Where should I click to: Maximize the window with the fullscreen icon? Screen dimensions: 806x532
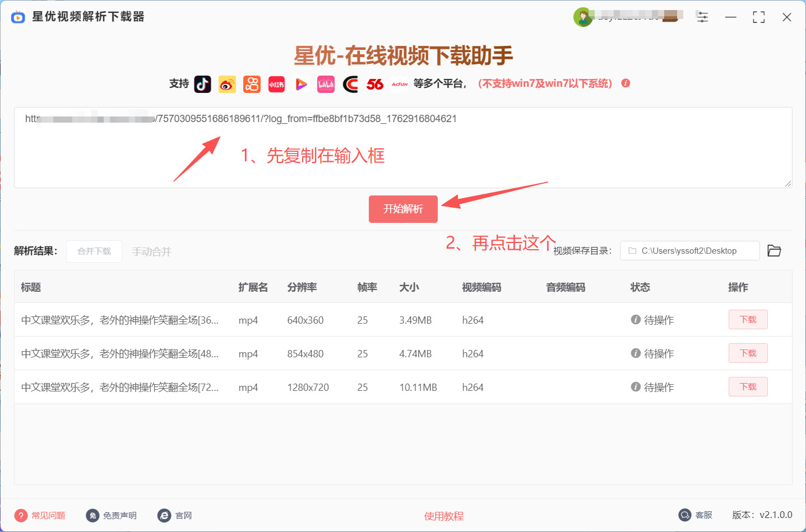click(x=759, y=17)
